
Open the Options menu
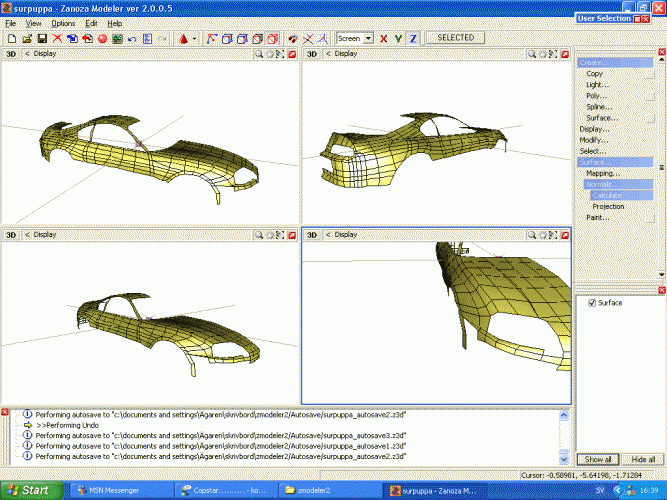coord(63,22)
